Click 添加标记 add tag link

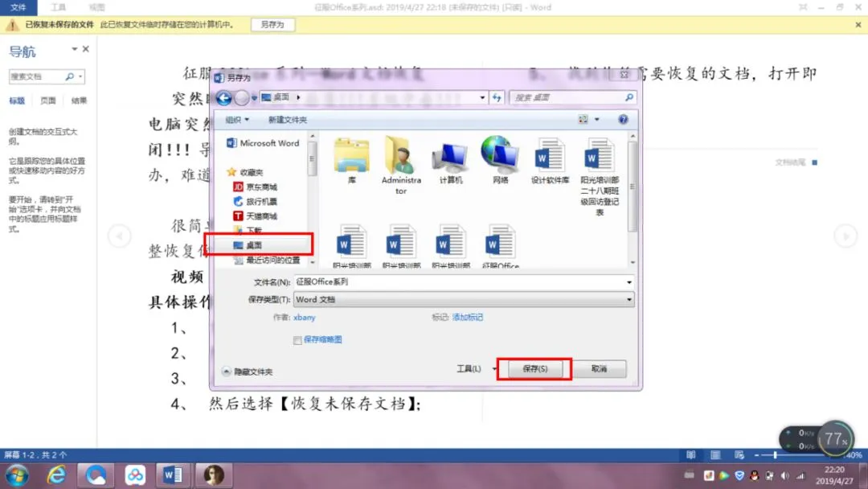click(467, 318)
